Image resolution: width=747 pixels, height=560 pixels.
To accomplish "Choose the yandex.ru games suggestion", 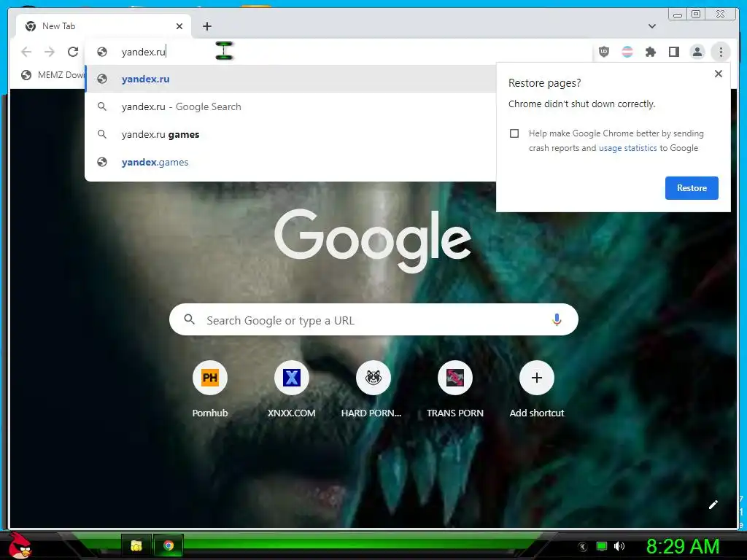I will pos(290,134).
